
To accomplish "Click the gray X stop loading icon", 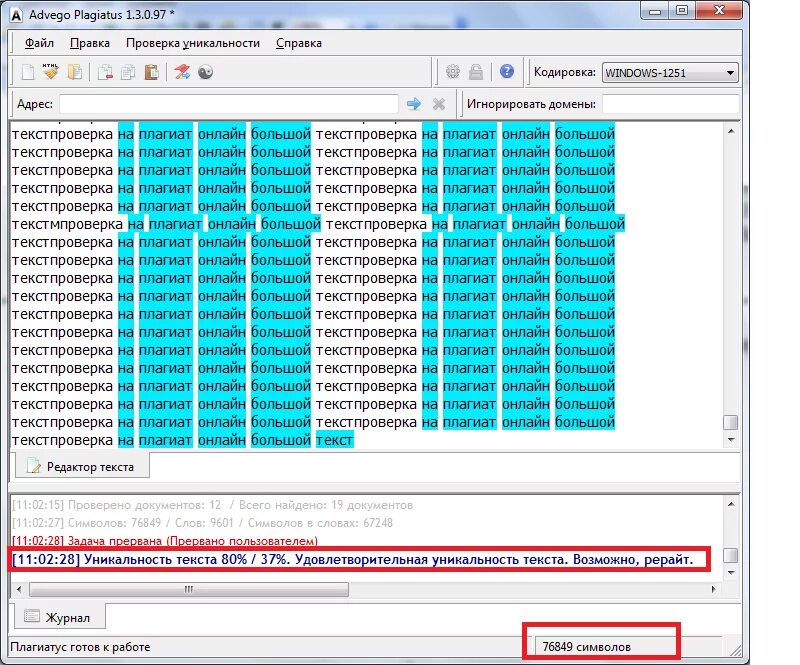I will click(438, 104).
